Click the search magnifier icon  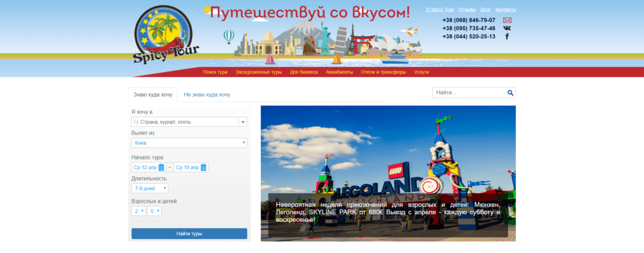510,93
